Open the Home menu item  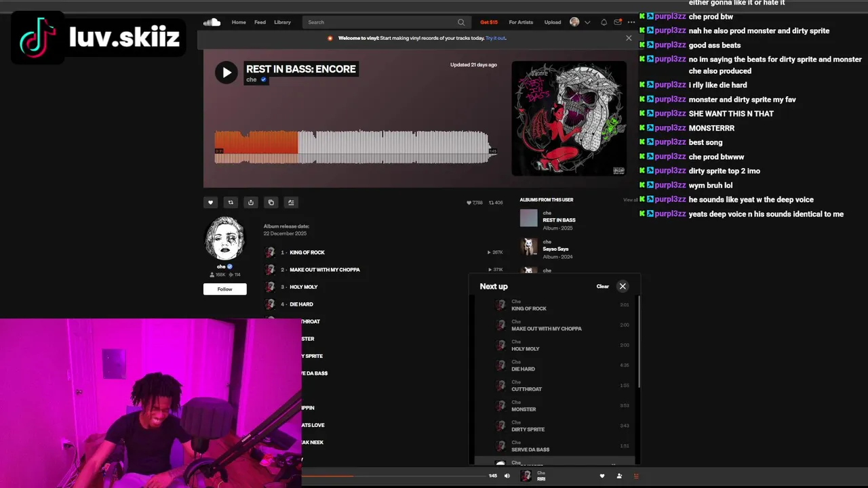(x=239, y=22)
